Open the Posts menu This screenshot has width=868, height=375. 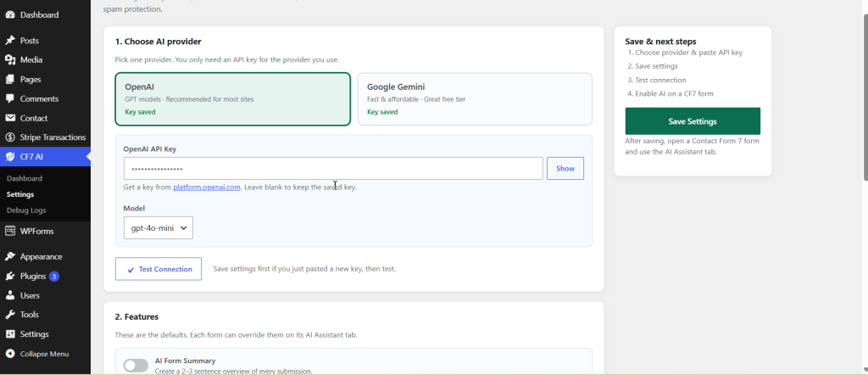30,41
